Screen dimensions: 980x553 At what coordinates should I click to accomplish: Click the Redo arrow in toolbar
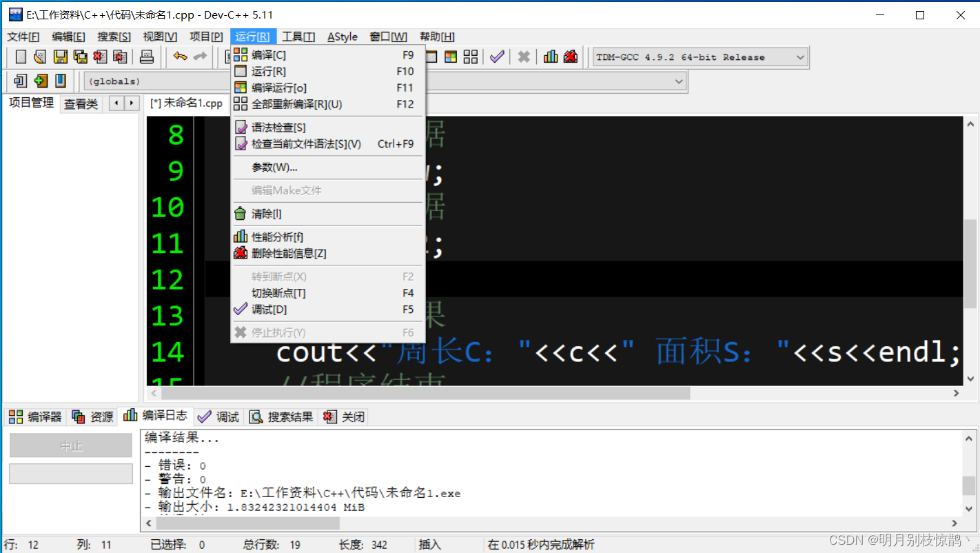click(x=200, y=57)
